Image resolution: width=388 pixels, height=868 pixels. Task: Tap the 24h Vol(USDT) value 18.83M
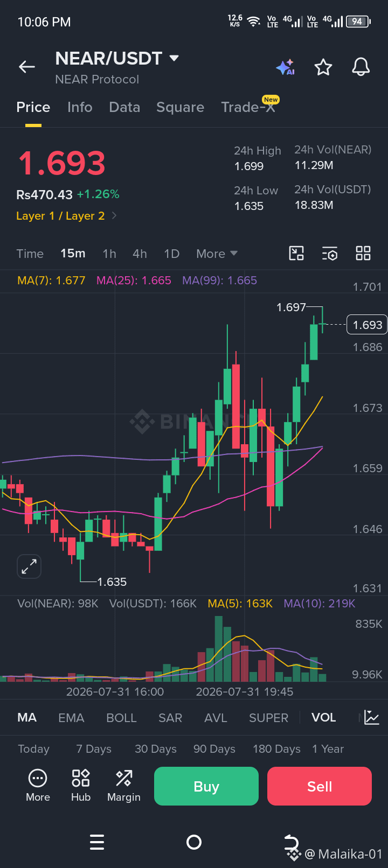click(x=314, y=205)
